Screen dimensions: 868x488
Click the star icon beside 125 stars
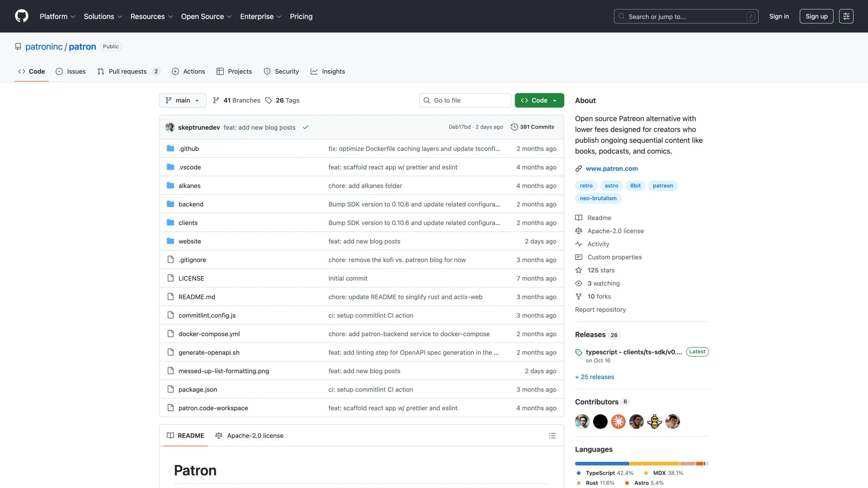(x=579, y=270)
